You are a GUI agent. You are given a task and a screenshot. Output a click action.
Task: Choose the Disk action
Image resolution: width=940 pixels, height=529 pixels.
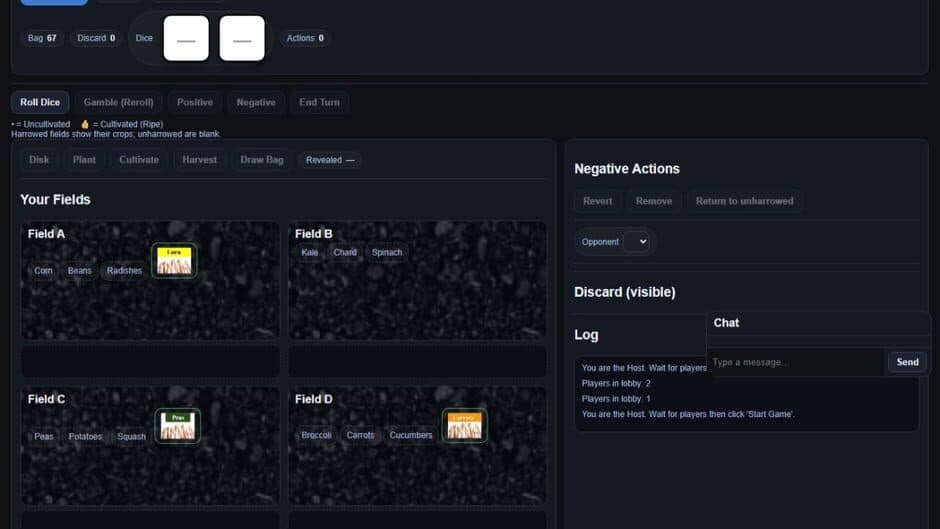click(39, 160)
